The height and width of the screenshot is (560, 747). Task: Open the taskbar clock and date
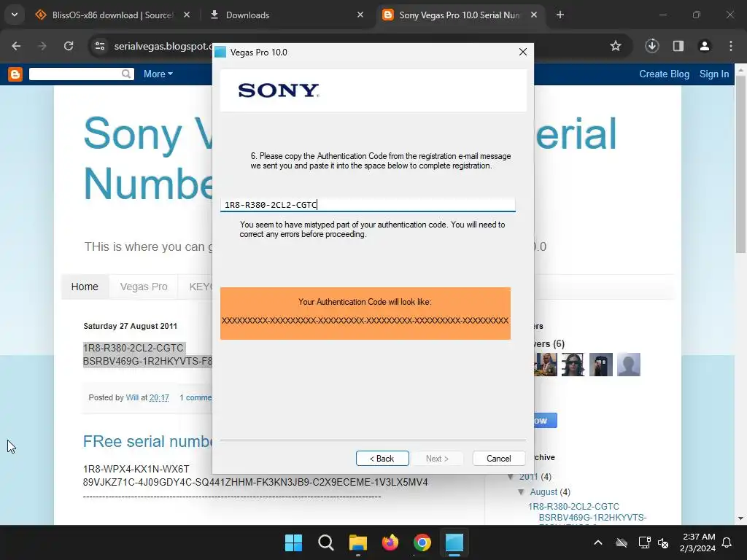tap(698, 542)
